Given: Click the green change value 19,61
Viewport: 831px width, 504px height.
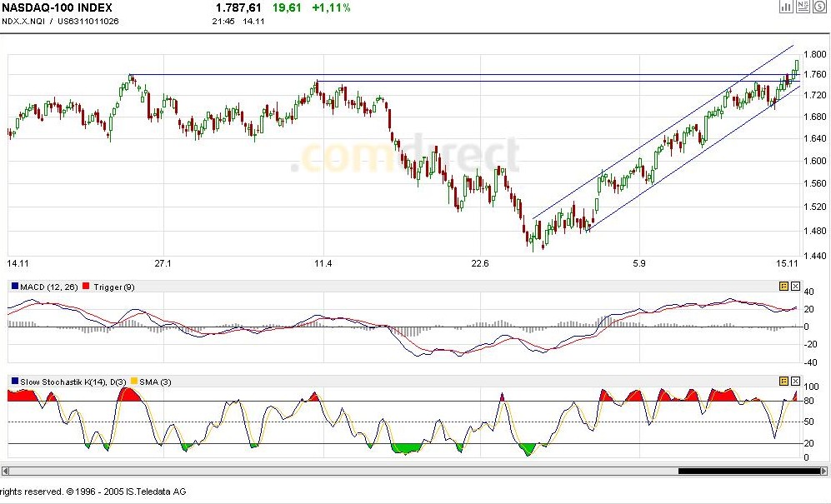Looking at the screenshot, I should [287, 7].
